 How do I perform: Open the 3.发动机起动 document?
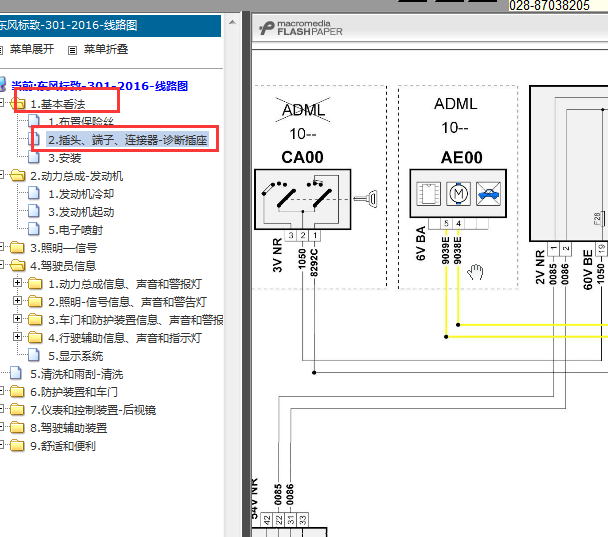[81, 212]
